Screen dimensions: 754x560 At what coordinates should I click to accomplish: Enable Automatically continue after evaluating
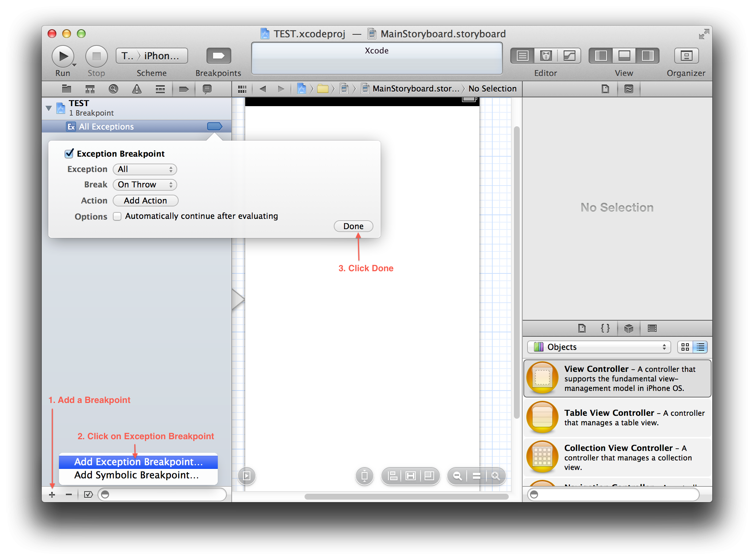(117, 216)
